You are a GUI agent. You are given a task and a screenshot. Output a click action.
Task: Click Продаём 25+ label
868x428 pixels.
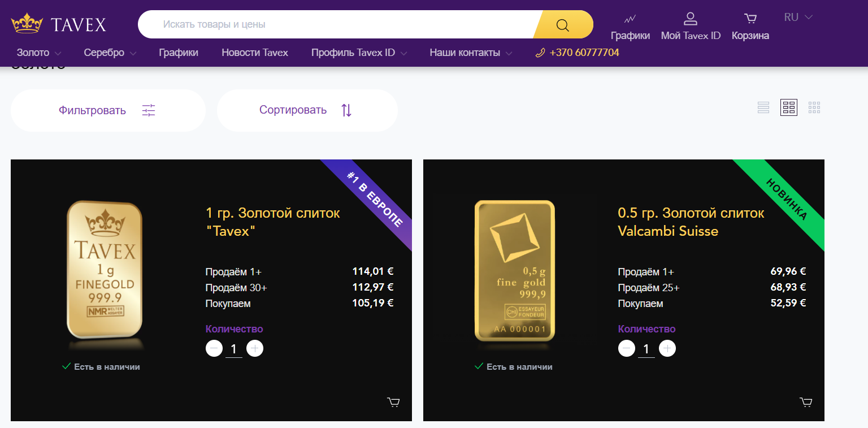649,288
